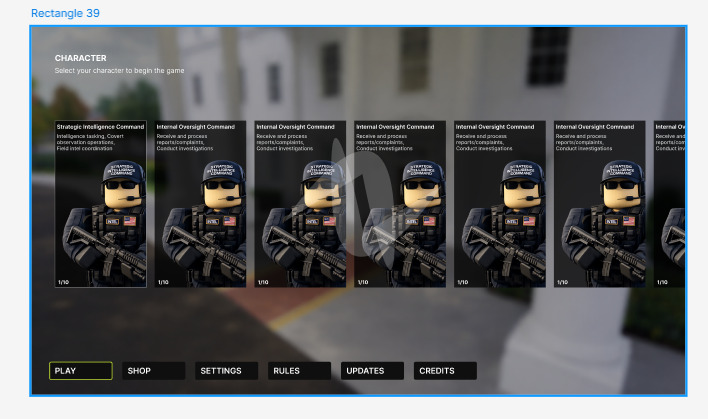
Task: Click 'Select your character to begin the game' text
Action: click(119, 70)
